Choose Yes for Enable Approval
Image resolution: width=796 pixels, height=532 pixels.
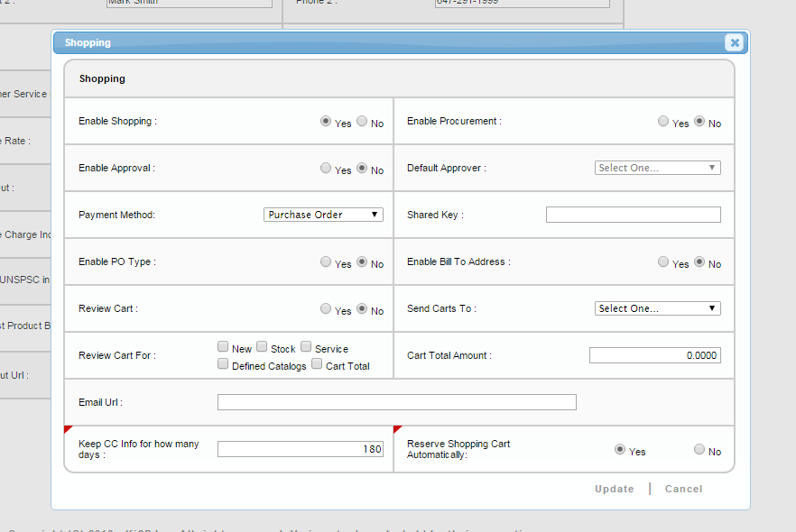point(326,169)
